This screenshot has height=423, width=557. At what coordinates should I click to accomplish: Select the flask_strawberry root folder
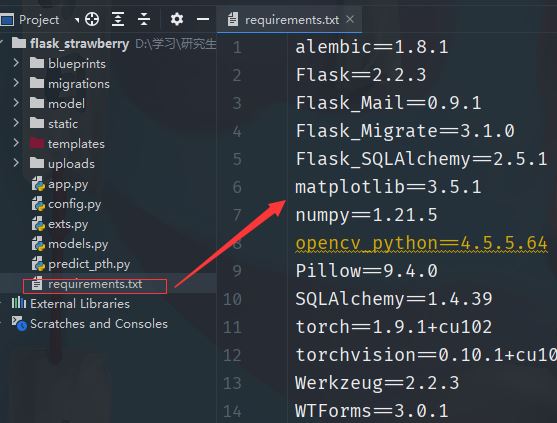click(79, 44)
